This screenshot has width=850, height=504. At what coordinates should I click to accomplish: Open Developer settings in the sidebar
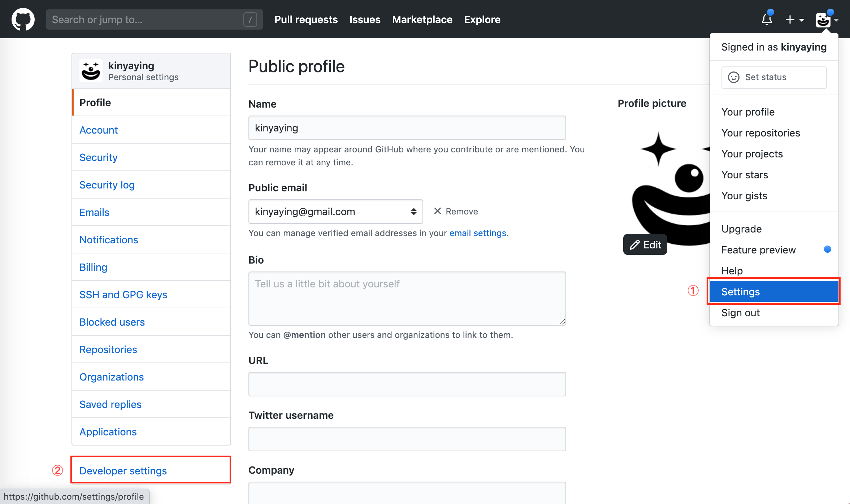pos(123,471)
